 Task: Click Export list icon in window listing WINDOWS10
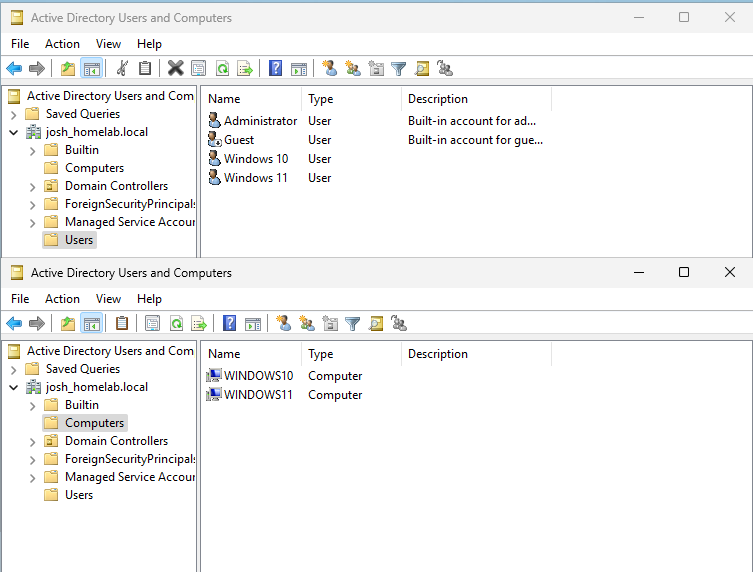(x=199, y=324)
